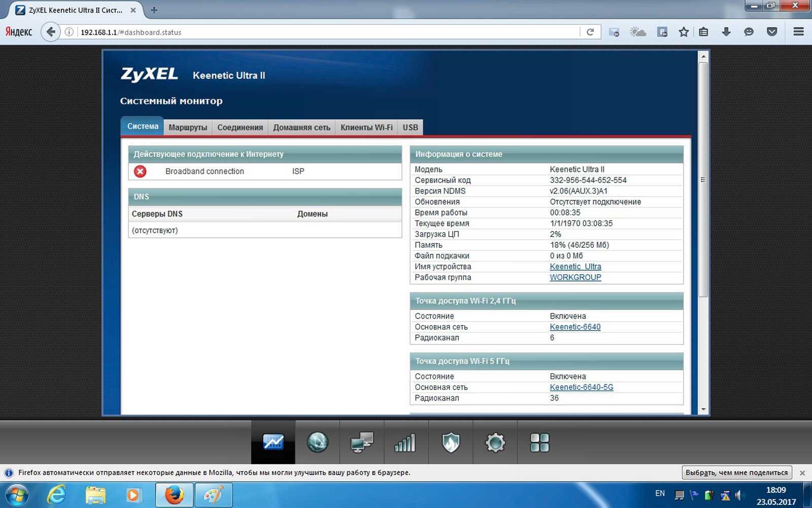The width and height of the screenshot is (812, 508).
Task: Open the Keenetic-6640 network link
Action: [x=575, y=327]
